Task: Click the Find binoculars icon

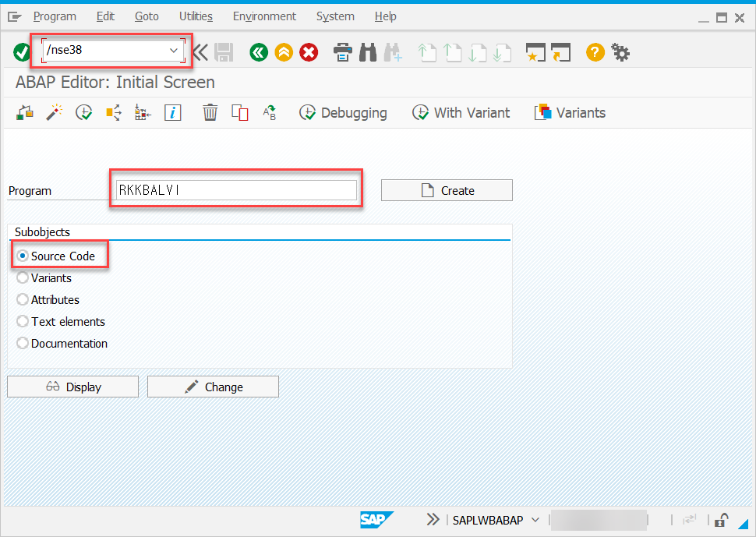Action: 368,52
